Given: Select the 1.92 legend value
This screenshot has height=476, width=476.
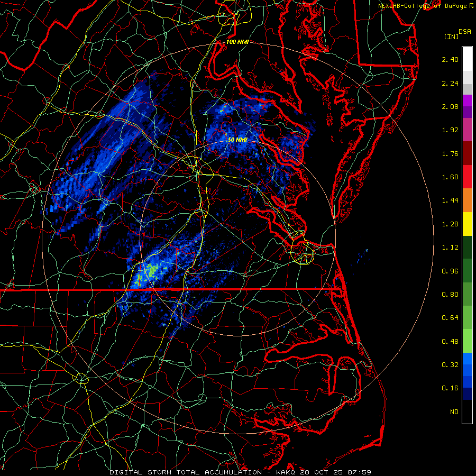Looking at the screenshot, I should pos(450,130).
